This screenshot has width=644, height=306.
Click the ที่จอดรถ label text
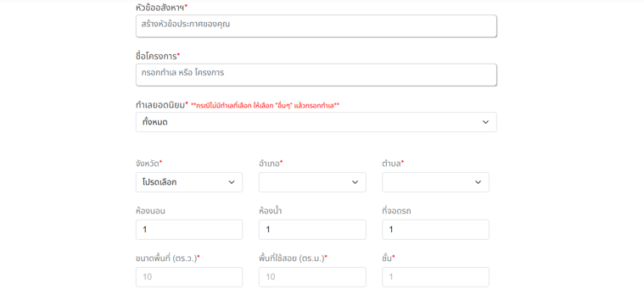pos(396,211)
